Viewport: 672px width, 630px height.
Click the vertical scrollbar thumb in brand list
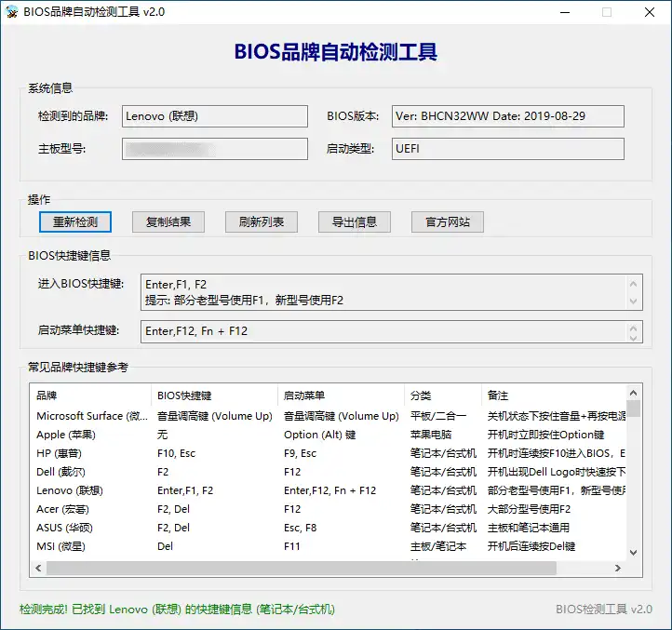[x=634, y=409]
